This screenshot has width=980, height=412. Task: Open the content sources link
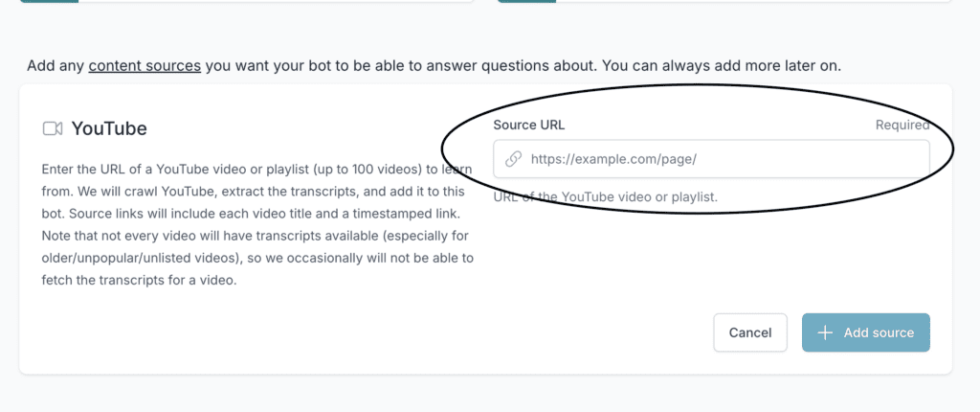(x=145, y=66)
